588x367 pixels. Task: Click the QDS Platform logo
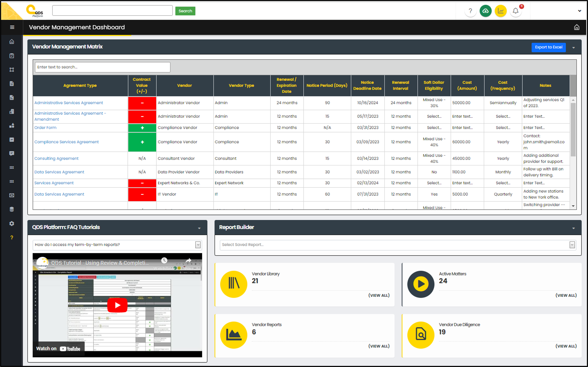[34, 11]
